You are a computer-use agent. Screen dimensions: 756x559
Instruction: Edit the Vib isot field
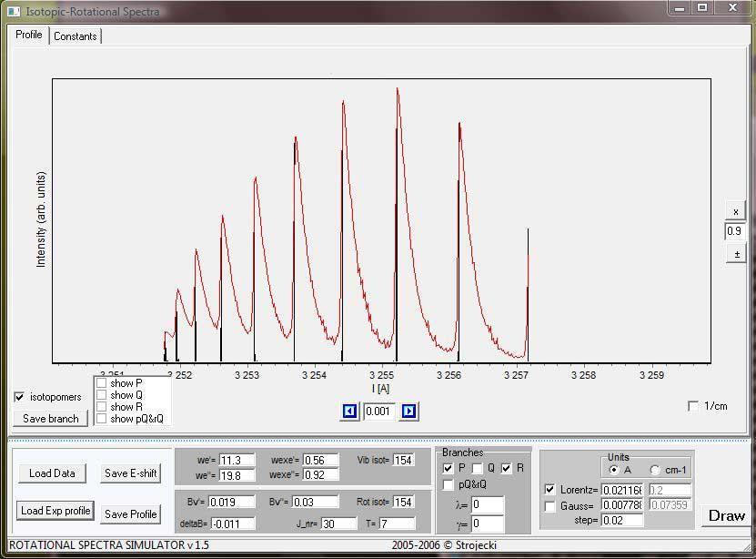pyautogui.click(x=404, y=460)
